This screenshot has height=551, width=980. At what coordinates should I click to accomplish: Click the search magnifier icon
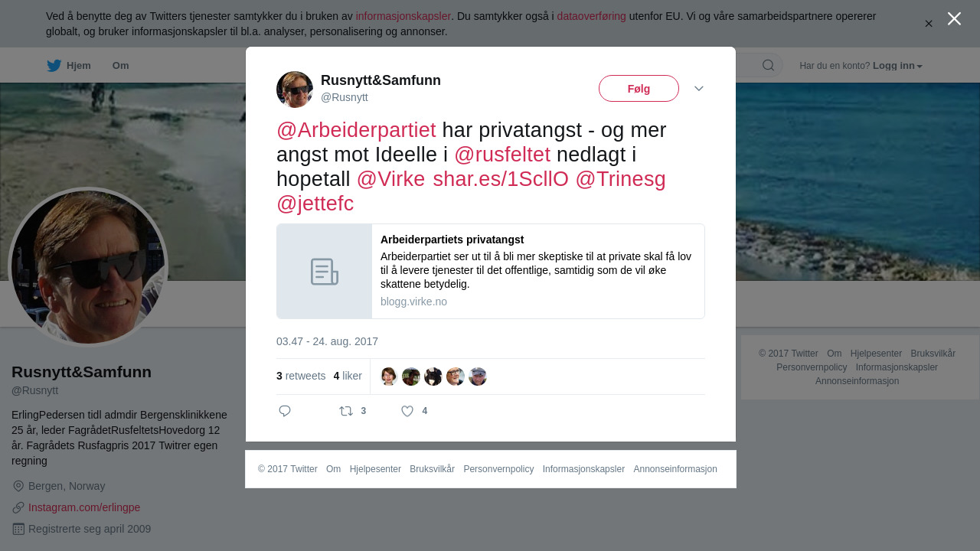click(x=768, y=65)
